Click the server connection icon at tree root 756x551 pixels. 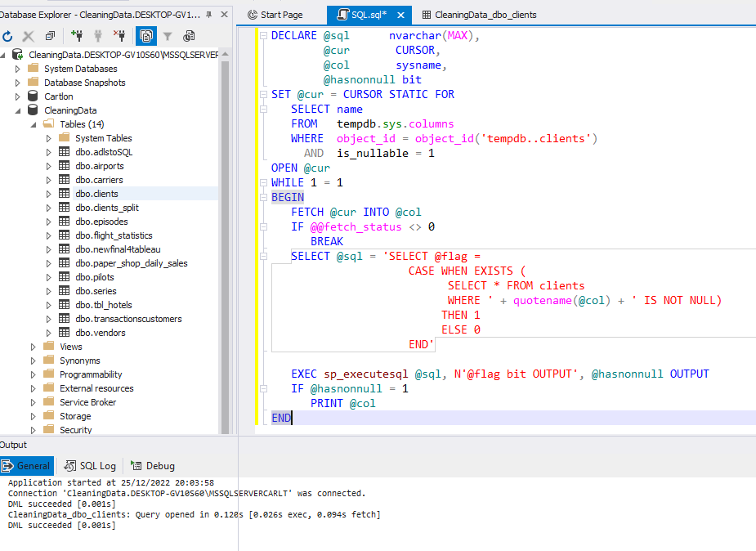point(17,55)
